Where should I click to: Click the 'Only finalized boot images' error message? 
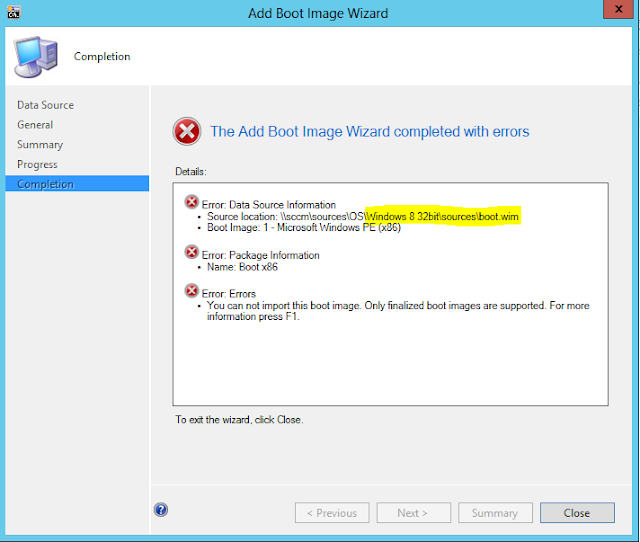[x=398, y=311]
